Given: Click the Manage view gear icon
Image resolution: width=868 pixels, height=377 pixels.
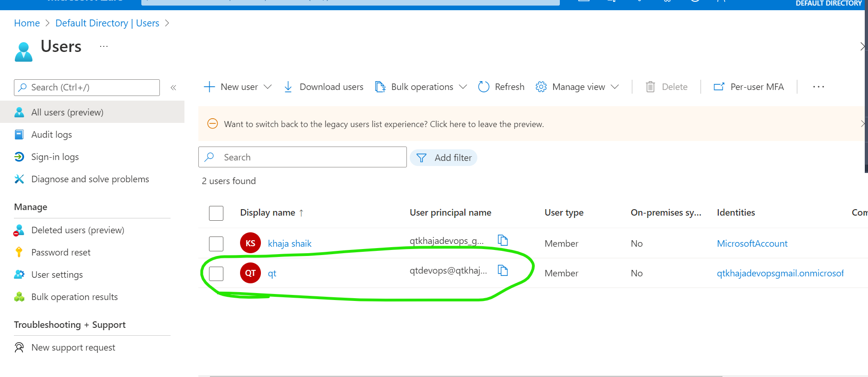Looking at the screenshot, I should (541, 87).
